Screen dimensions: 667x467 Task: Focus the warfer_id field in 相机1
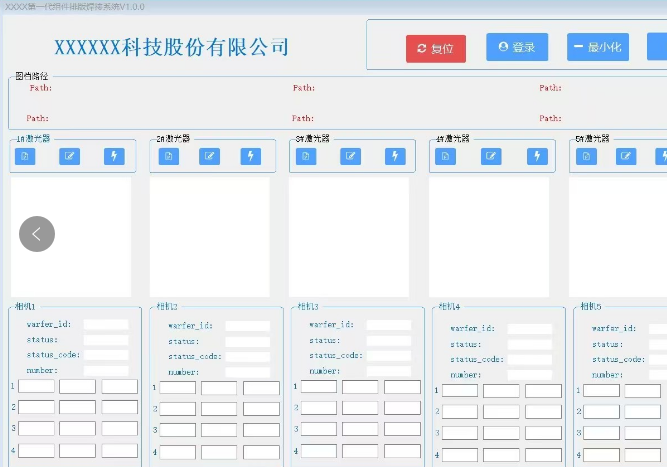coord(106,325)
